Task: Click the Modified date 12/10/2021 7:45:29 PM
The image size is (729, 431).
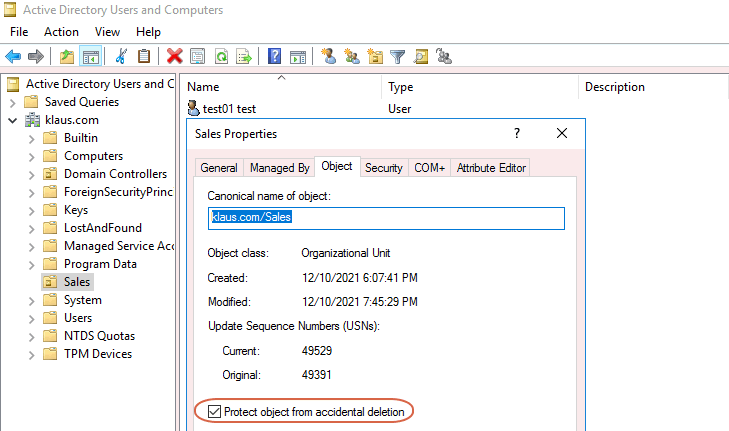Action: pyautogui.click(x=360, y=302)
